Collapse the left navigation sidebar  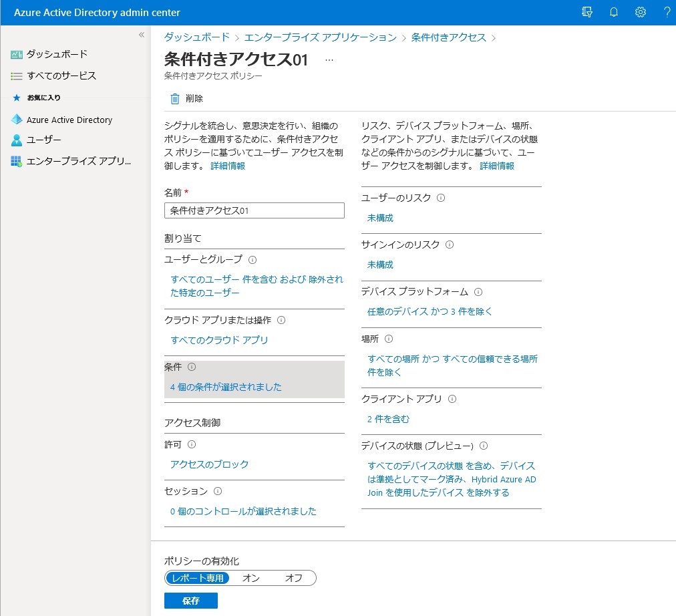click(142, 35)
